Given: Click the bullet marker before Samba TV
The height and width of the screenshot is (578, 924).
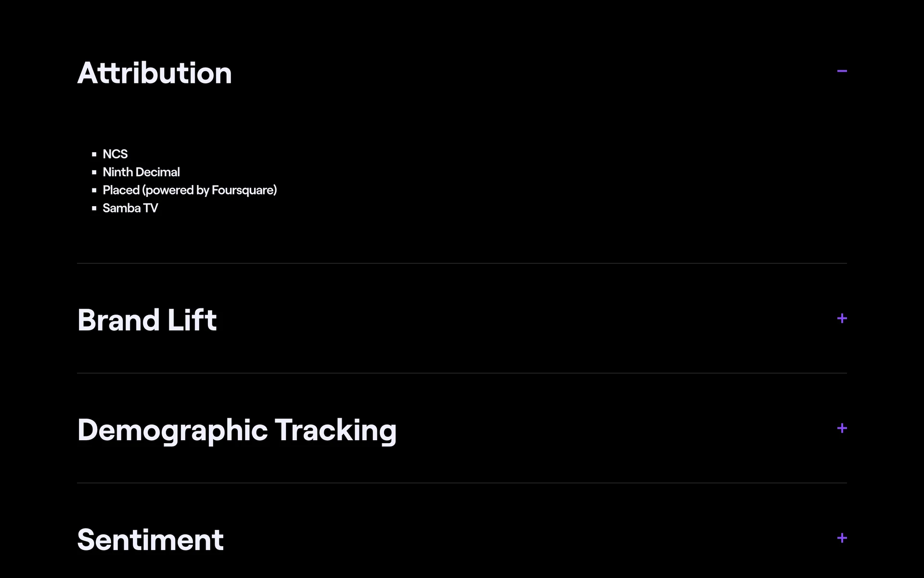Looking at the screenshot, I should pyautogui.click(x=94, y=209).
